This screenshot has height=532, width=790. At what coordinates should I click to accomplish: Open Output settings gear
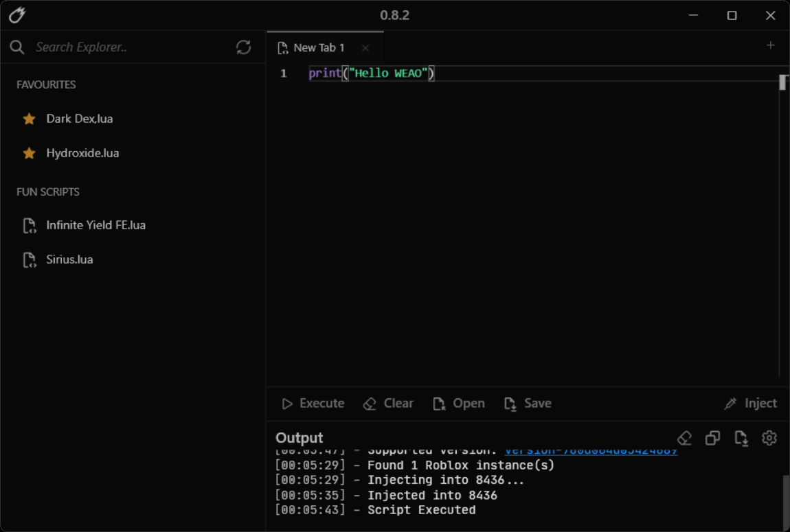[x=769, y=438]
